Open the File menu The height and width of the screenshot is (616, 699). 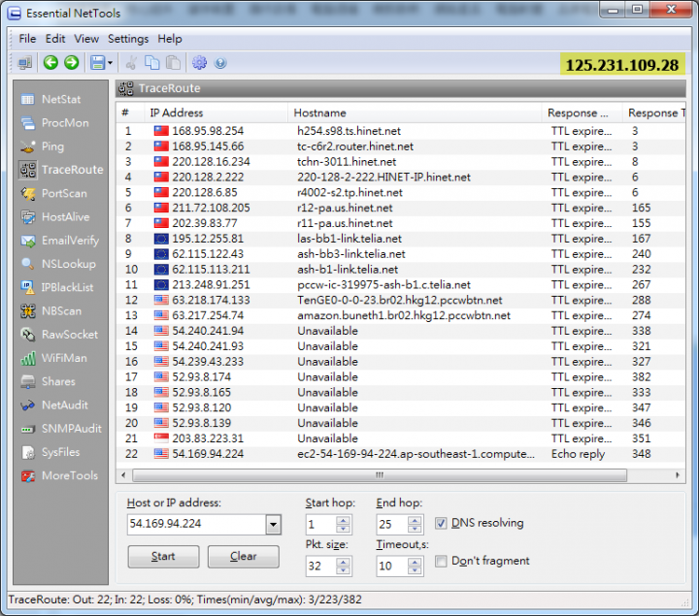27,39
